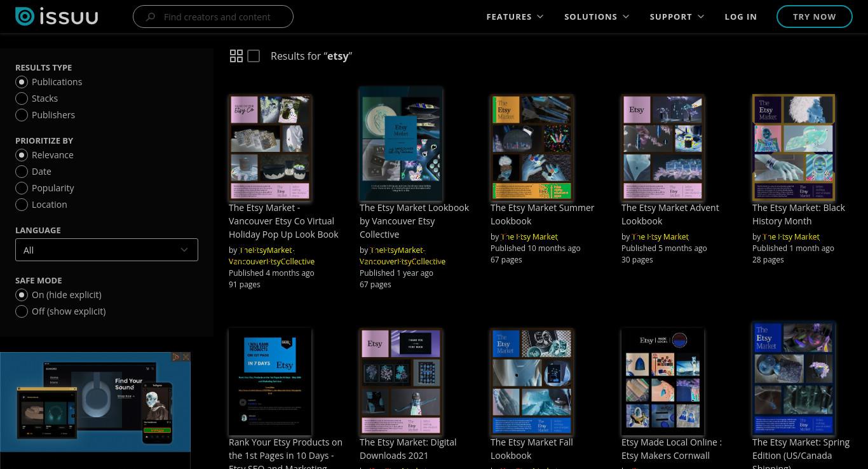The image size is (868, 469).
Task: Click title Rank Your Etsy Products
Action: tap(285, 453)
